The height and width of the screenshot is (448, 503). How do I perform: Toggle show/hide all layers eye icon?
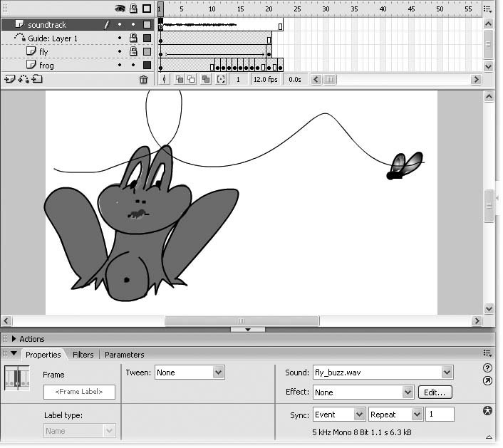[120, 9]
